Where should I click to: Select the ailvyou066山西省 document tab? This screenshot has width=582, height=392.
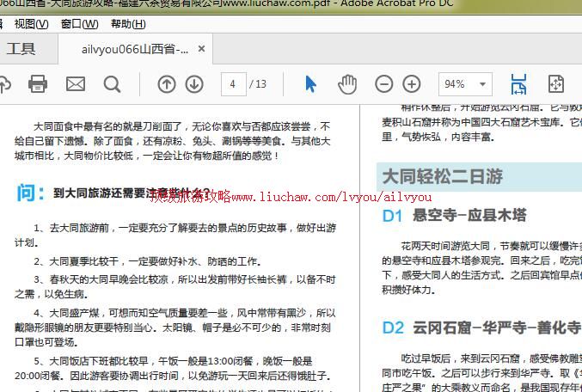click(x=134, y=50)
